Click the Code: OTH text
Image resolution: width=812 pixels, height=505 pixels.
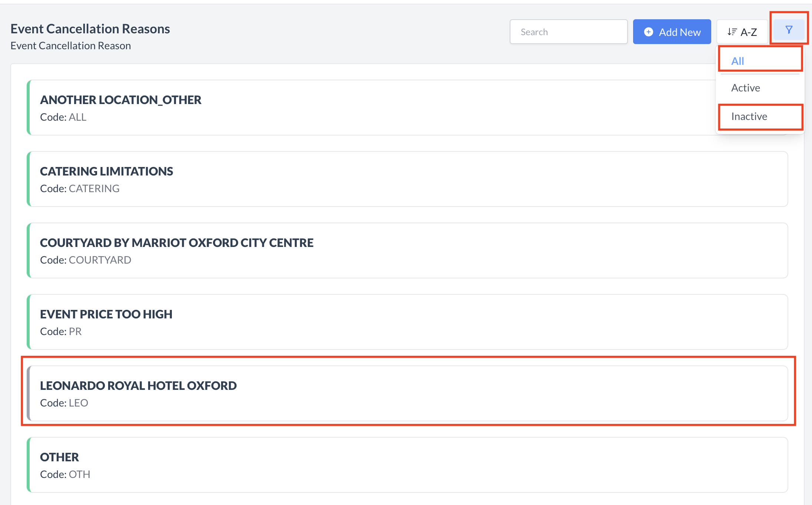(x=65, y=475)
